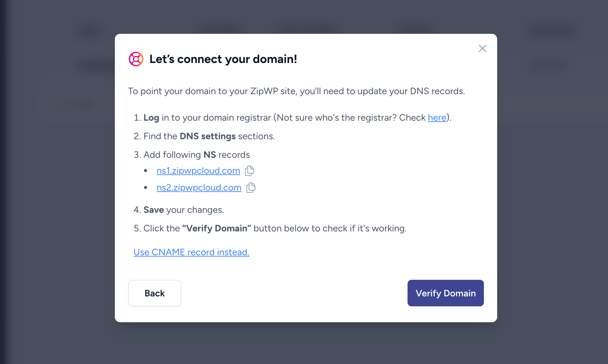Click the bold 'Log' word in step one

[x=151, y=118]
